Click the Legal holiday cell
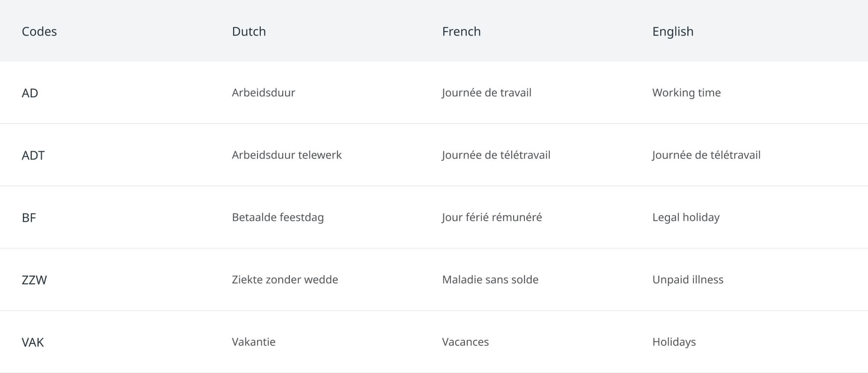This screenshot has width=868, height=373. coord(686,218)
